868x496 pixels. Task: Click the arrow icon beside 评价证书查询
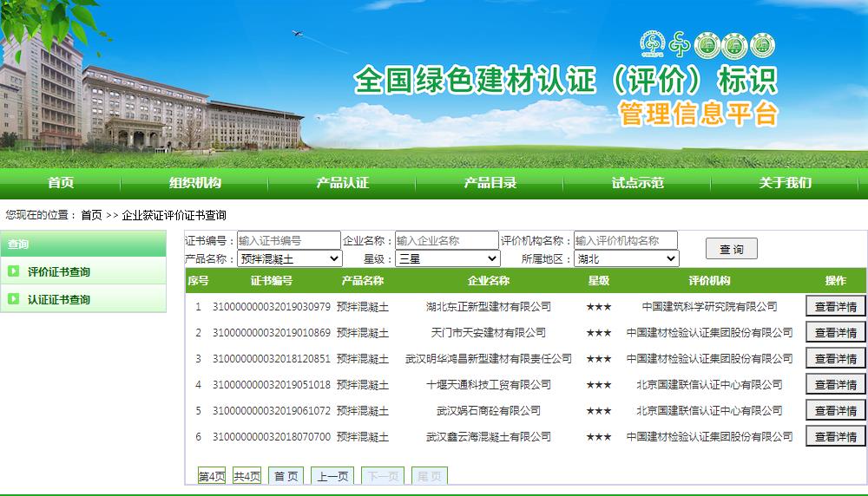click(13, 271)
